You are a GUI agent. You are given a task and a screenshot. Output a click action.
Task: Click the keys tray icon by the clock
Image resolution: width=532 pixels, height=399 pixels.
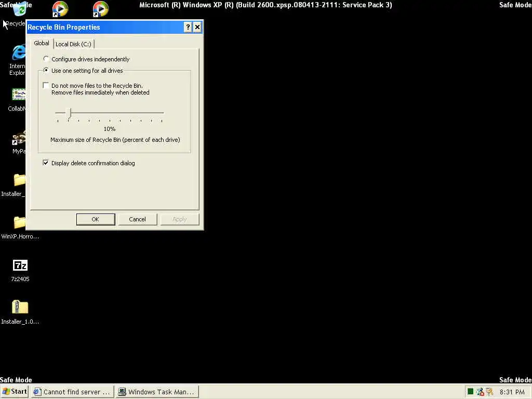[489, 392]
